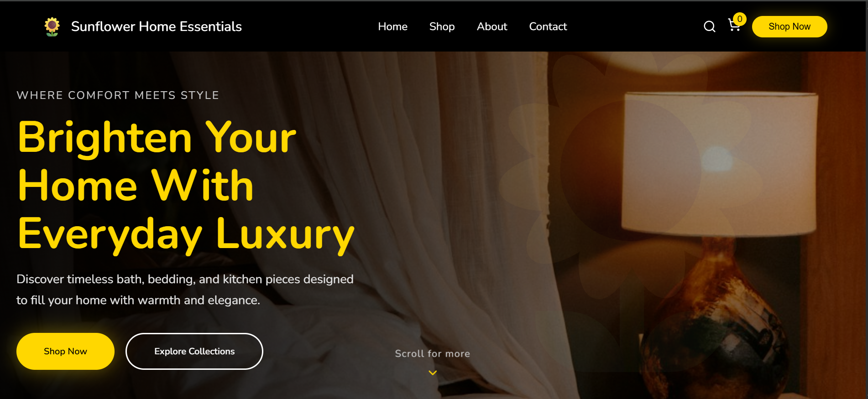The height and width of the screenshot is (399, 868).
Task: Click the Discover timeless bath description text
Action: point(185,290)
